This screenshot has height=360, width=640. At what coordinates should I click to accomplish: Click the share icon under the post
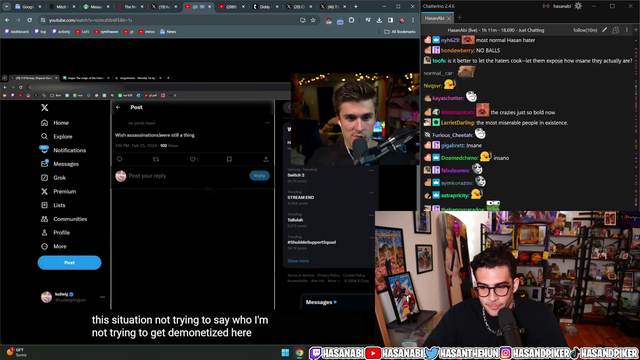click(266, 159)
